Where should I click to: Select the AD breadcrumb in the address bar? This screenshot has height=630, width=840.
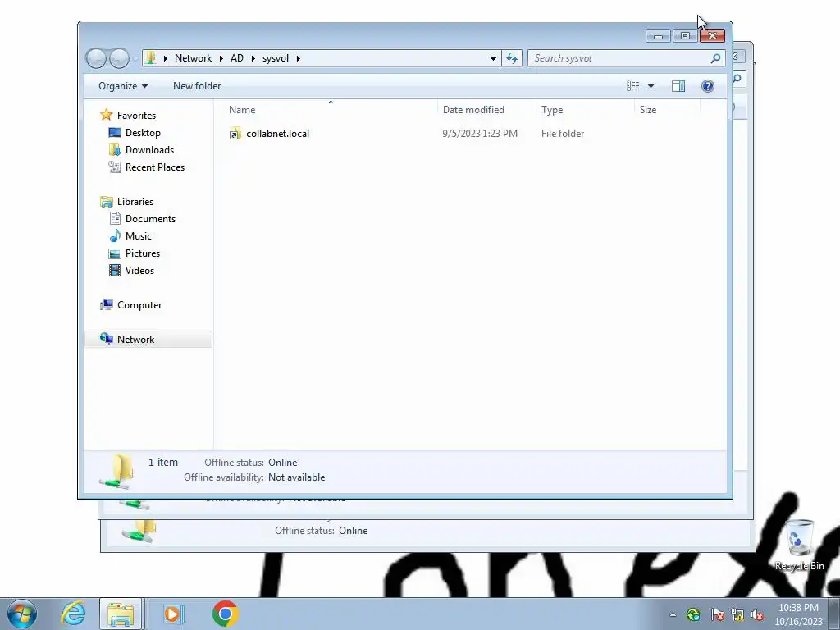(237, 58)
